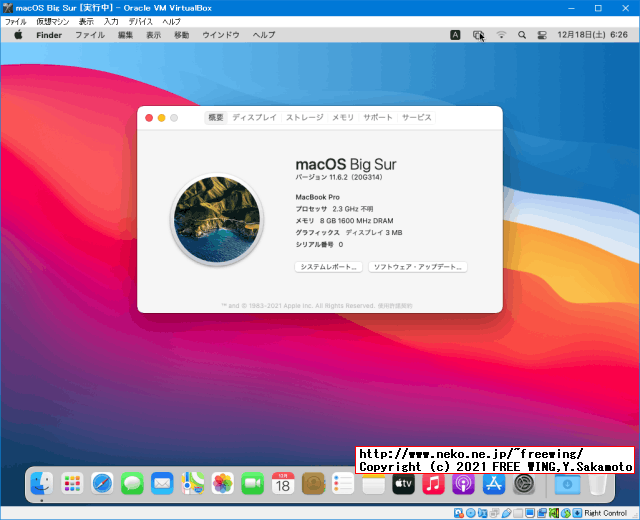Open Calendar showing 18 in Dock

coord(283,484)
